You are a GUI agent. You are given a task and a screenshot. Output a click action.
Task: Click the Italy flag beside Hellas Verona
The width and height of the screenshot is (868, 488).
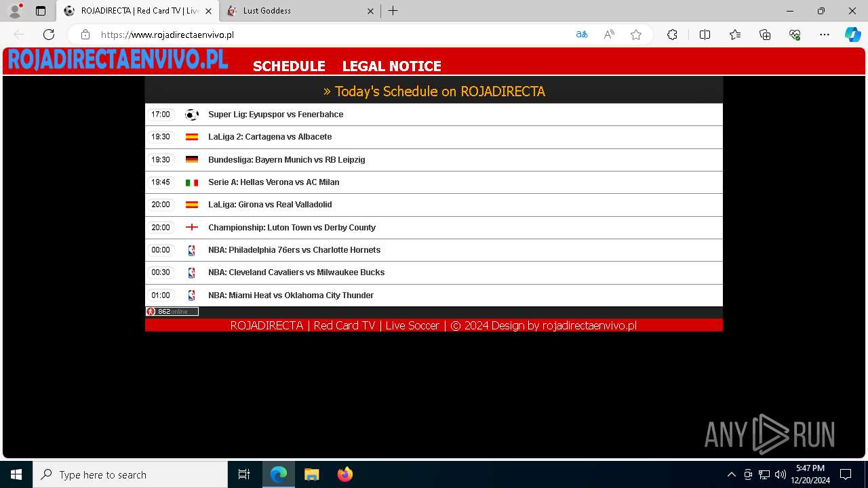pos(192,182)
